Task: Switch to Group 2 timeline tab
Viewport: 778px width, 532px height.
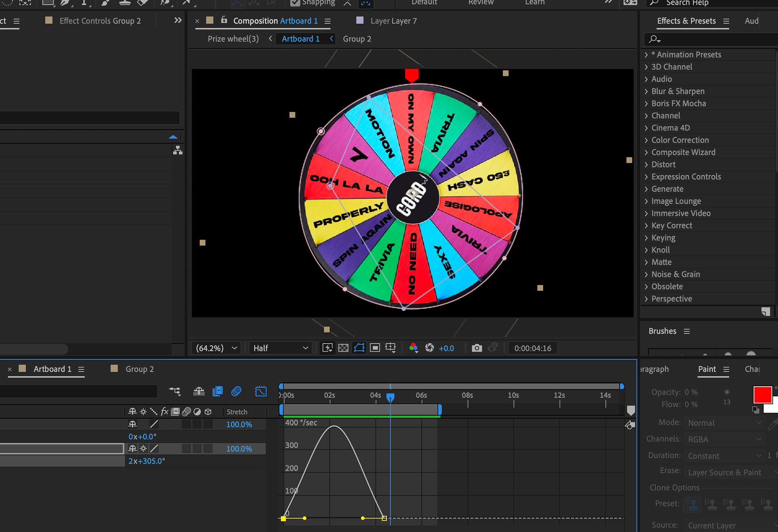Action: pos(139,369)
